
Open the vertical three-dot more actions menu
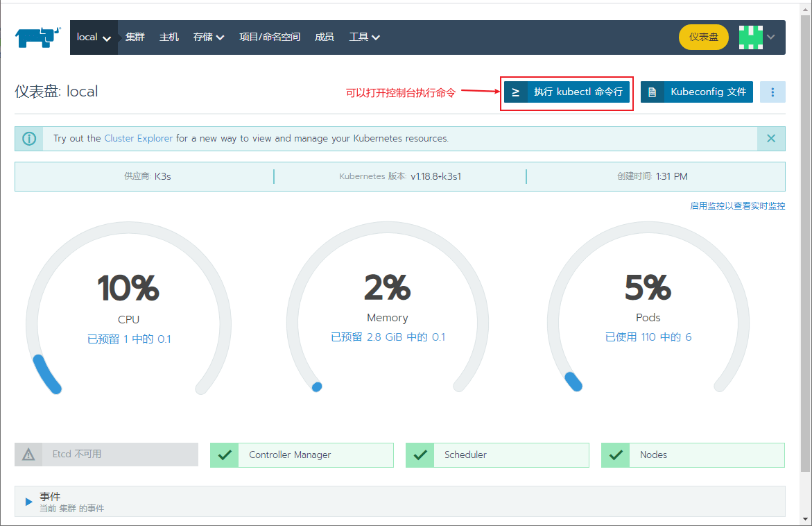[x=772, y=92]
